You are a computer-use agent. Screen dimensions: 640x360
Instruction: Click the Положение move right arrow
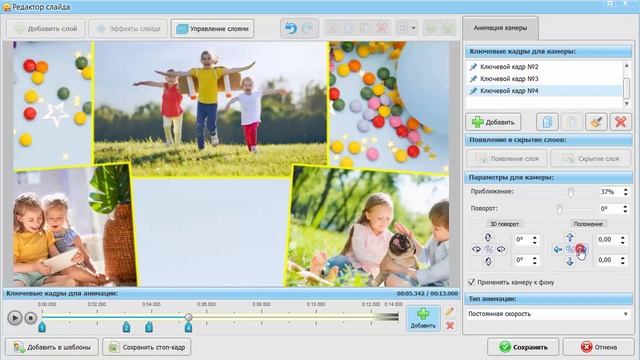(582, 249)
